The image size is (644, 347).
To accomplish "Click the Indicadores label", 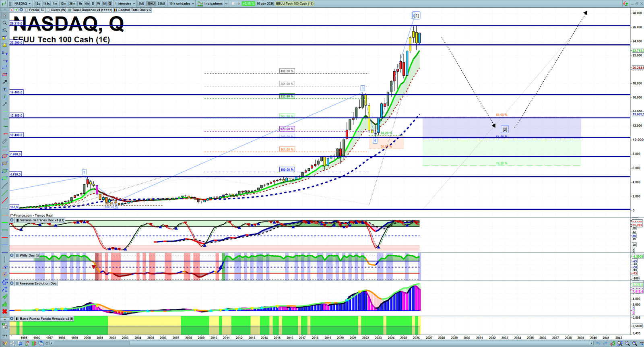I will [x=213, y=4].
